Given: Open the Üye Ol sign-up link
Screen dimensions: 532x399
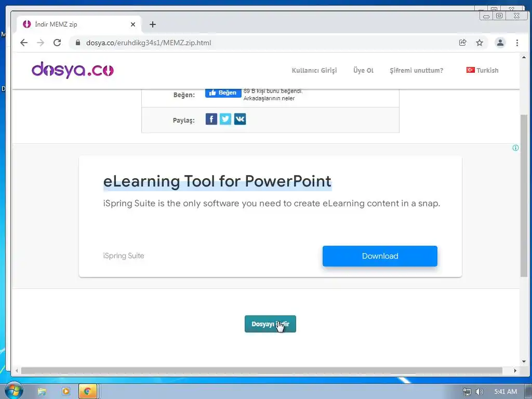Looking at the screenshot, I should 363,71.
